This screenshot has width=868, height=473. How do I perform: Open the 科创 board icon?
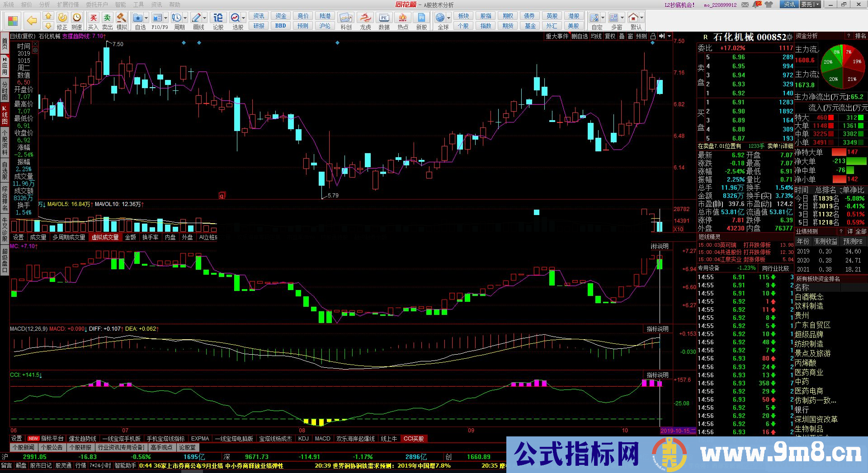(x=346, y=21)
